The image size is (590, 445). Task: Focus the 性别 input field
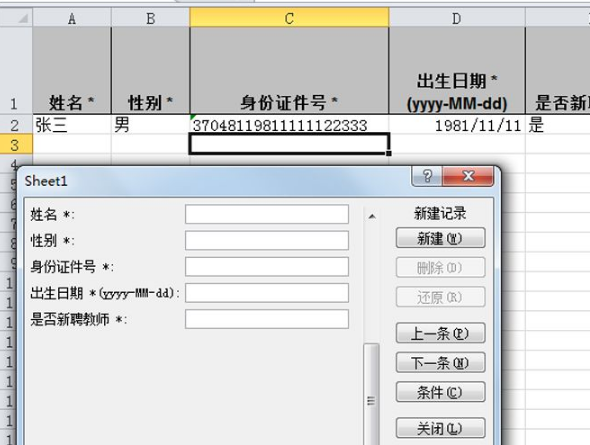click(x=267, y=240)
